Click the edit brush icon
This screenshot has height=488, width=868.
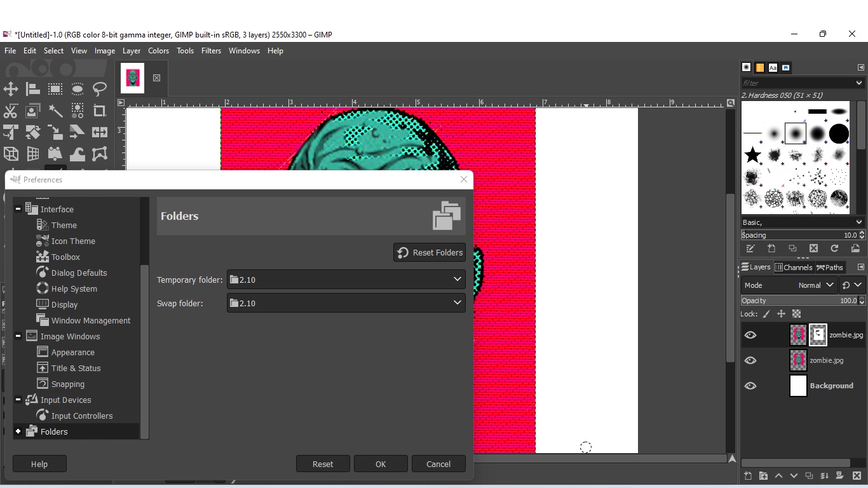pos(750,248)
